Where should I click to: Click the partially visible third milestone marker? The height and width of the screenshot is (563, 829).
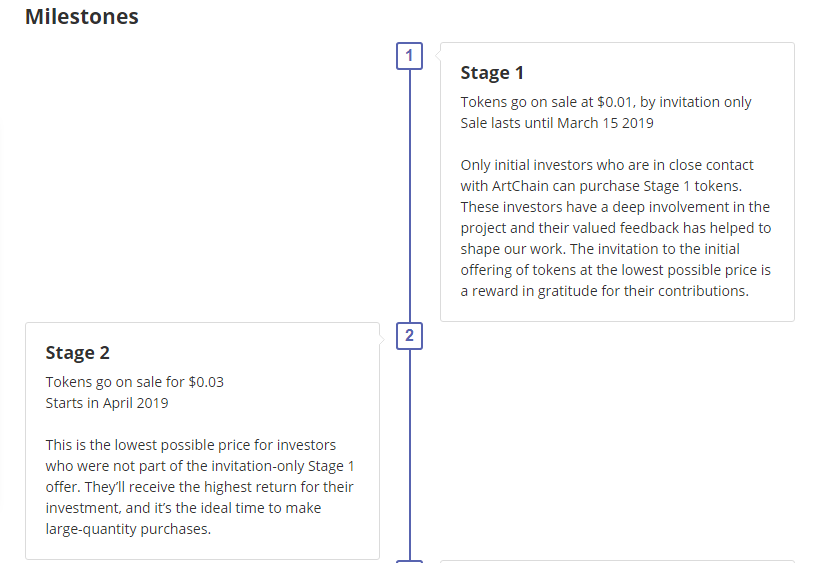[x=409, y=561]
